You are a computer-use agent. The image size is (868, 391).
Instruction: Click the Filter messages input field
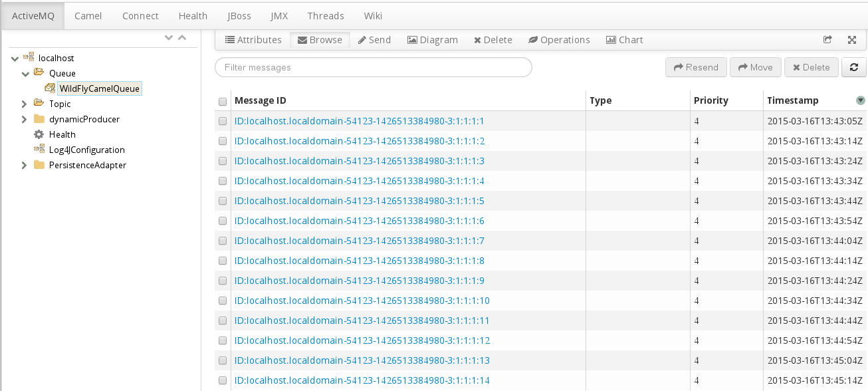click(373, 67)
